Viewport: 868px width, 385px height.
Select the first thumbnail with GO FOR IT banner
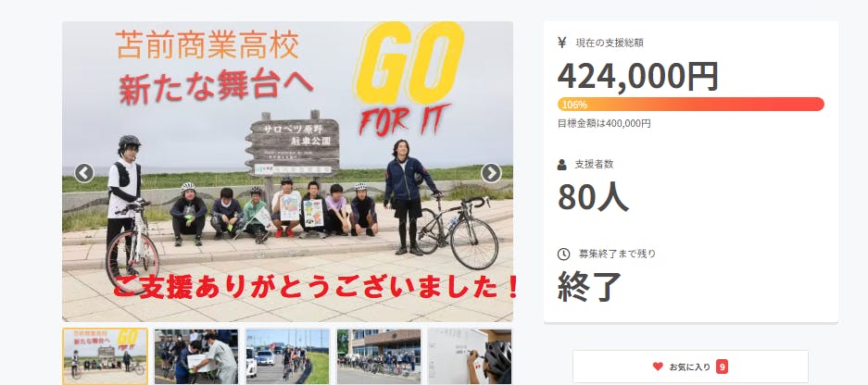tap(106, 356)
